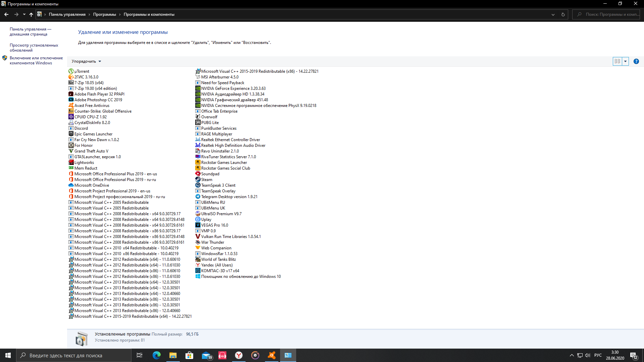Expand the address bar history dropdown

(x=553, y=14)
